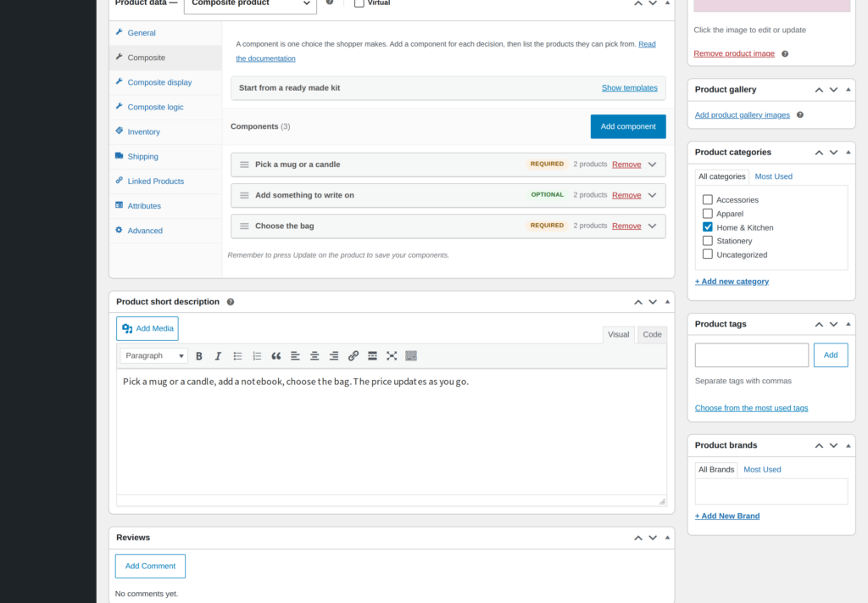Move Reviews panel up
Screen dimensions: 868x603
pyautogui.click(x=638, y=538)
